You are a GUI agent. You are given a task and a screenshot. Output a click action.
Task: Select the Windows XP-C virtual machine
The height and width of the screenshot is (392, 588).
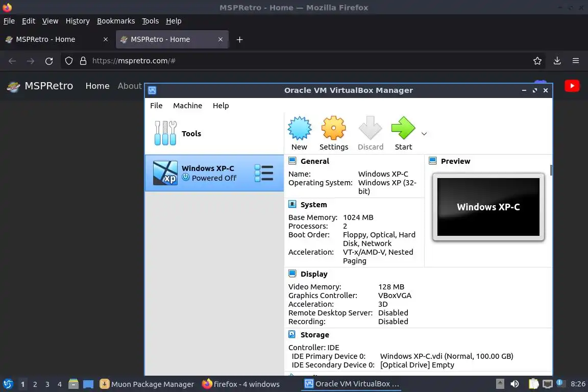214,173
